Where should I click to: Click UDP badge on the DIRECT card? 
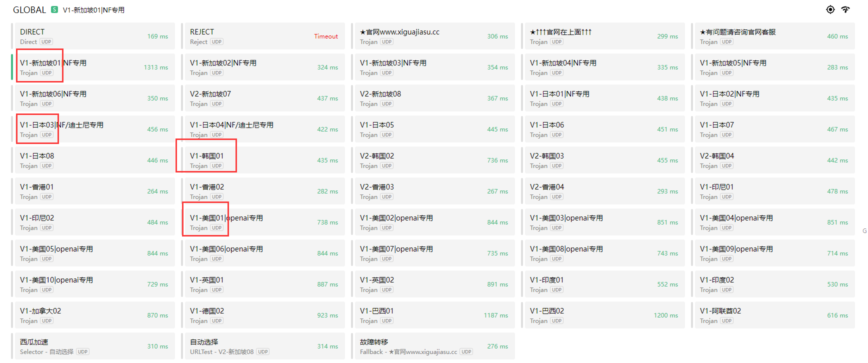[x=46, y=42]
